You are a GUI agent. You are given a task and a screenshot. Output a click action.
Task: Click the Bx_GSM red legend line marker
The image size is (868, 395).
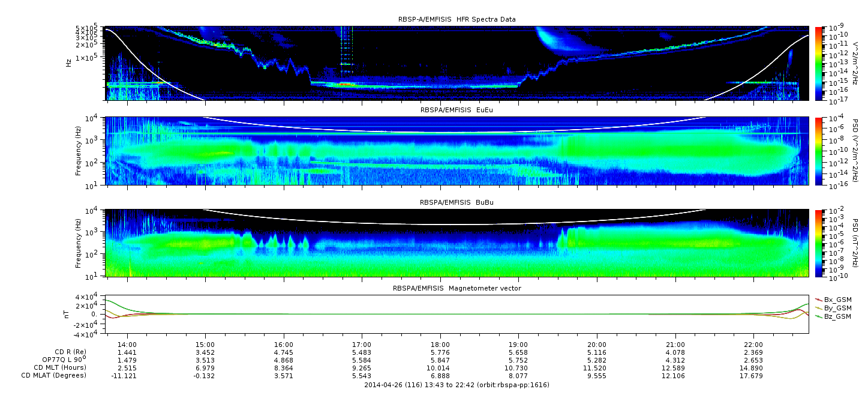[818, 299]
